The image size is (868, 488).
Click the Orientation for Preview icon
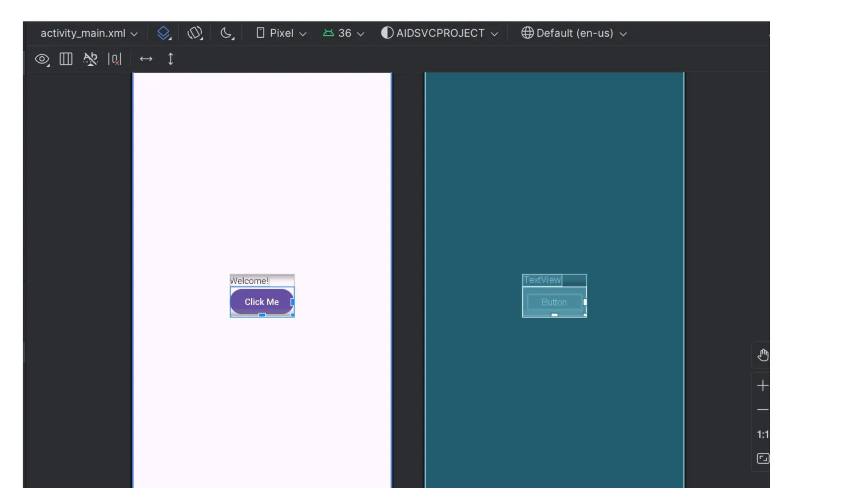(x=195, y=33)
